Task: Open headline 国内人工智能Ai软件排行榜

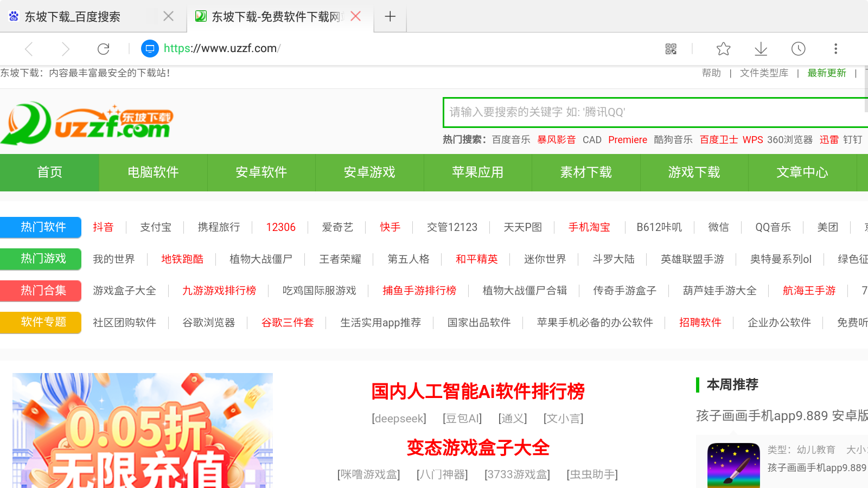Action: 478,391
